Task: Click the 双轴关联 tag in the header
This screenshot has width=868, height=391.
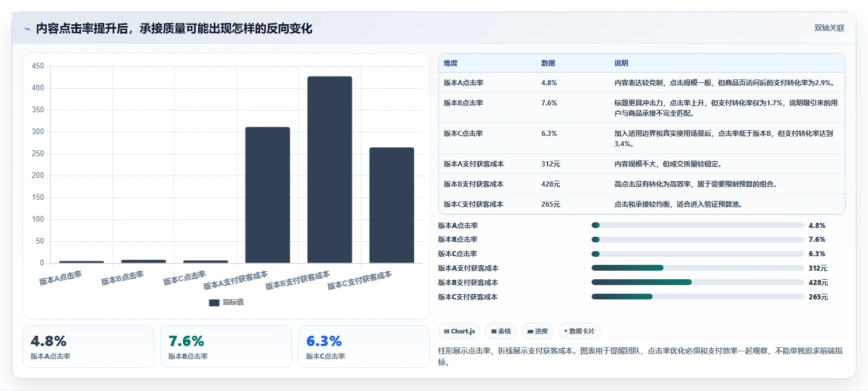Action: point(829,28)
